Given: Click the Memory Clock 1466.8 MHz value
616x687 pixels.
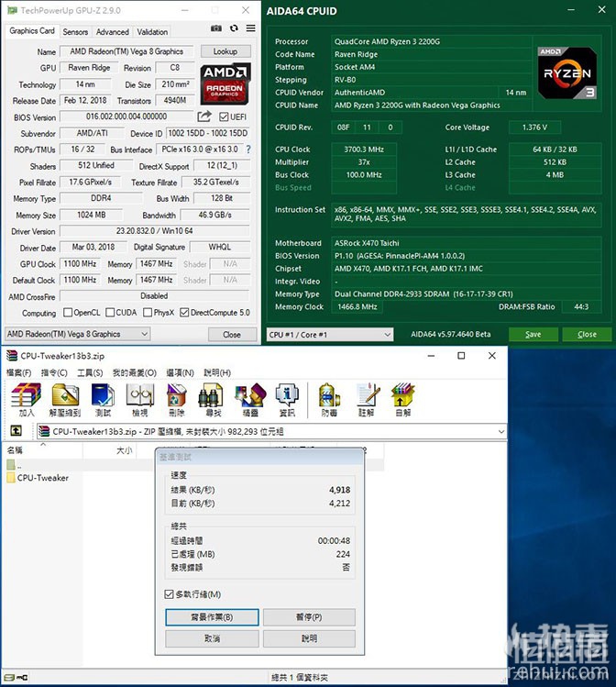Looking at the screenshot, I should click(x=357, y=306).
